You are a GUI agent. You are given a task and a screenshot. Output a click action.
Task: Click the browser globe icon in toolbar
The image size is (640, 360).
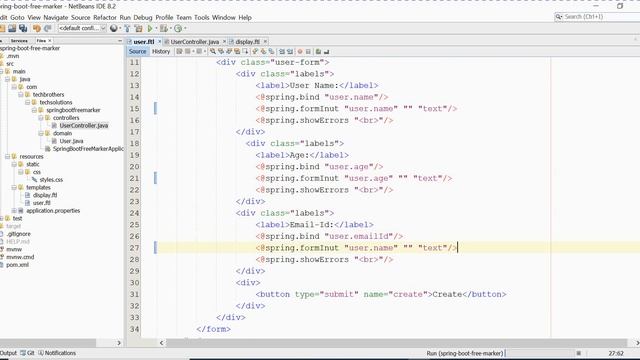pos(113,28)
